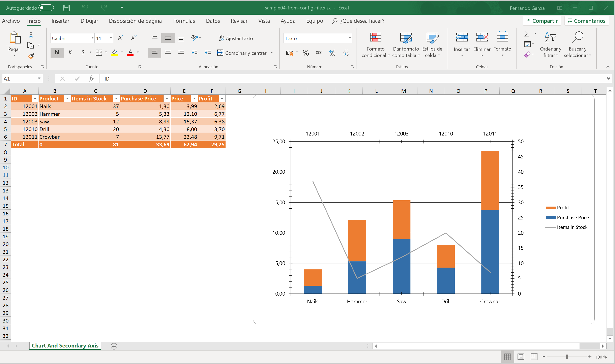
Task: Toggle bold N formatting button
Action: [57, 53]
